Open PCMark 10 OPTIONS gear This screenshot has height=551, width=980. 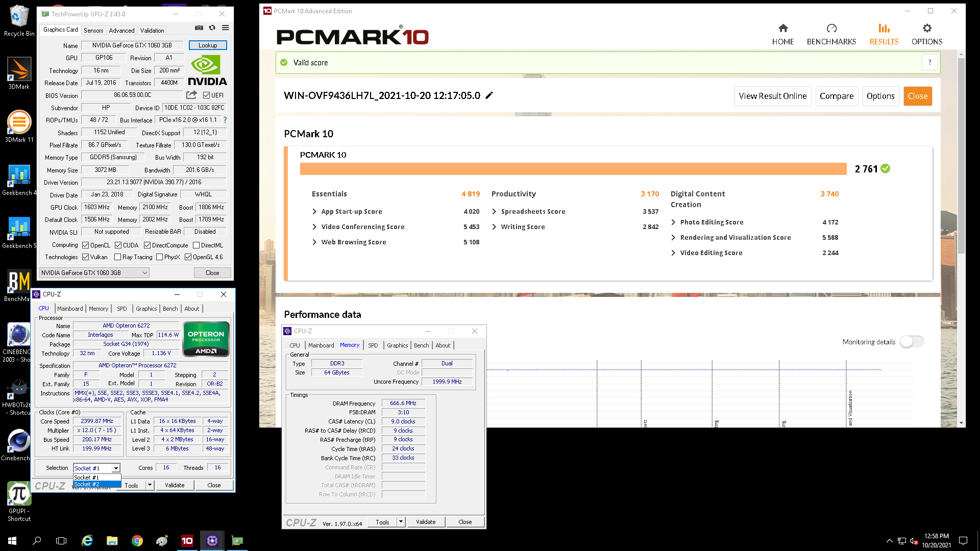click(927, 35)
